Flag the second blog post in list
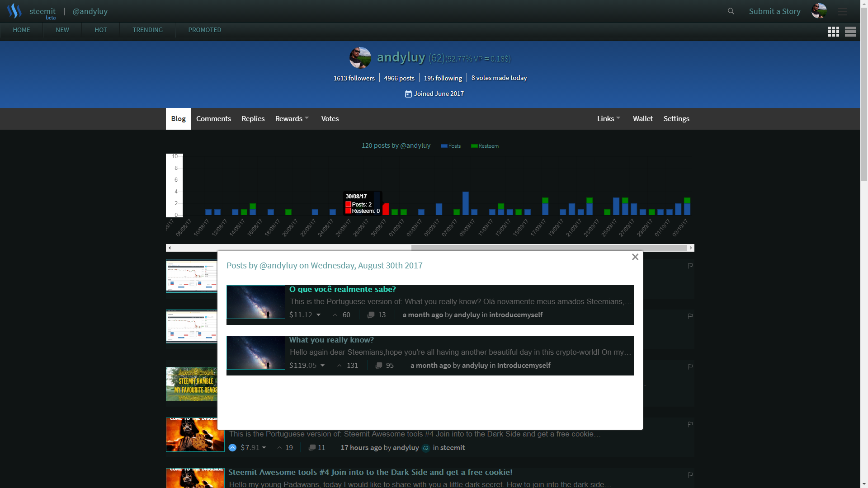The height and width of the screenshot is (488, 868). 690,316
